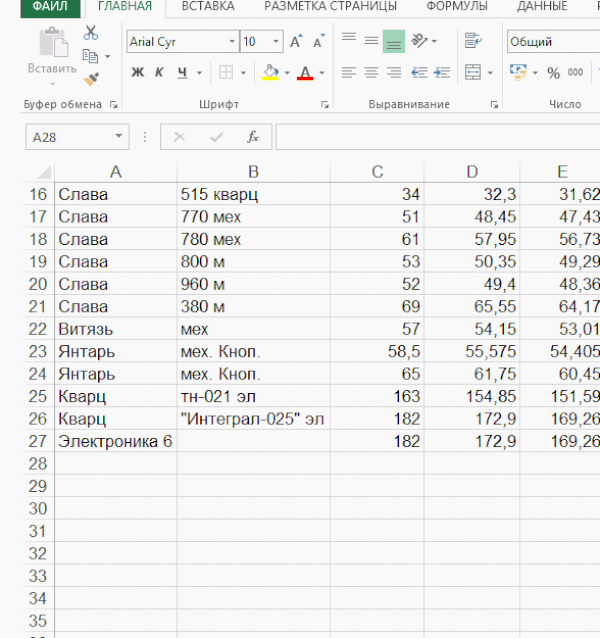The height and width of the screenshot is (638, 600).
Task: Select row 22 header
Action: [37, 329]
